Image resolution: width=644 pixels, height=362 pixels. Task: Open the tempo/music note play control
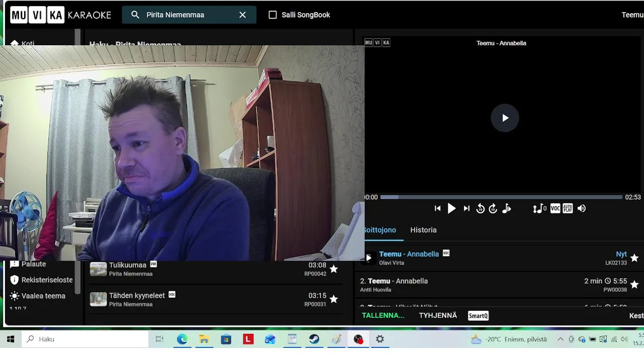click(x=507, y=209)
